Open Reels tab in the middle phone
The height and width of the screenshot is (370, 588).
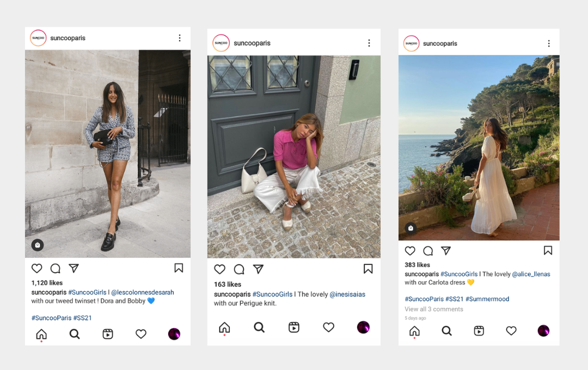294,327
